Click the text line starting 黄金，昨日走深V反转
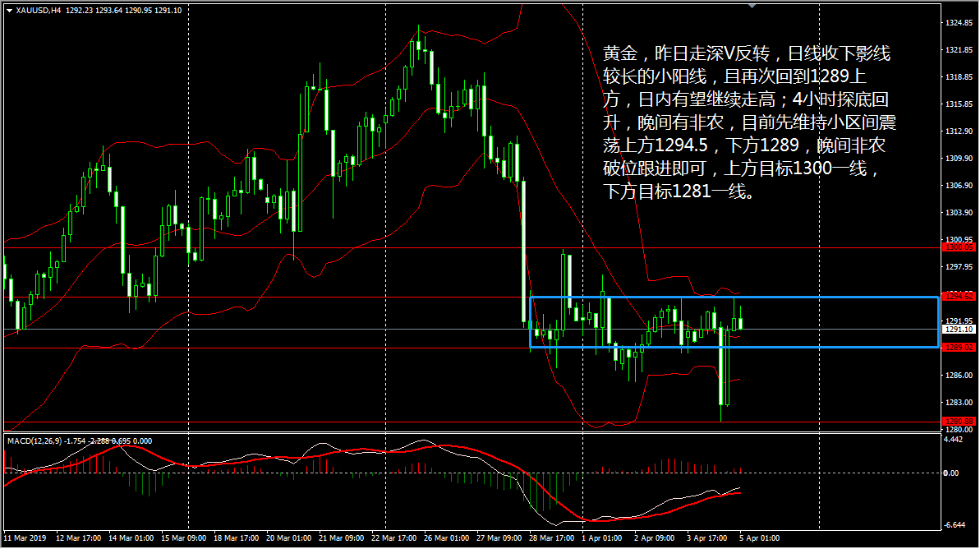 tap(746, 53)
